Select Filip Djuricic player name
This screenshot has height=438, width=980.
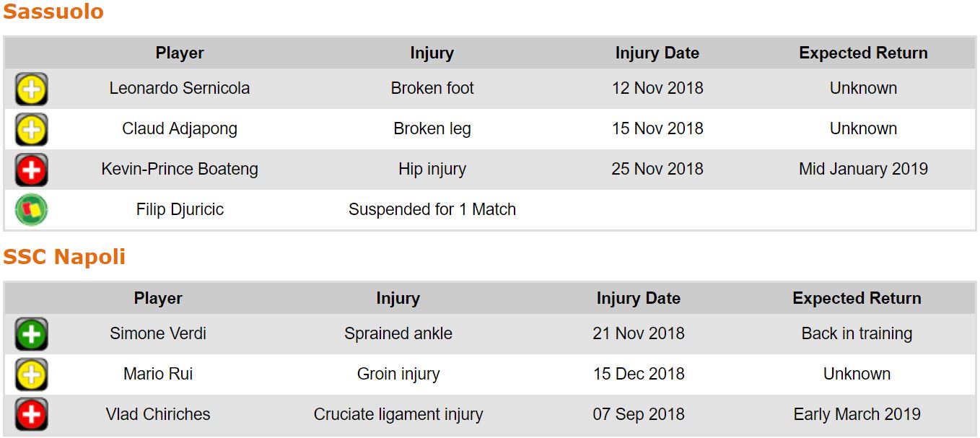(180, 210)
